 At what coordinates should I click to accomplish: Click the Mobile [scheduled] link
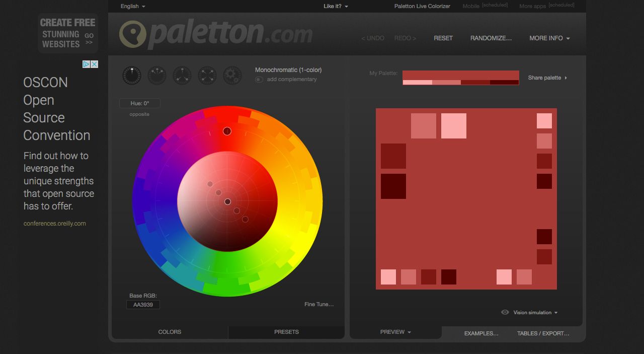485,6
